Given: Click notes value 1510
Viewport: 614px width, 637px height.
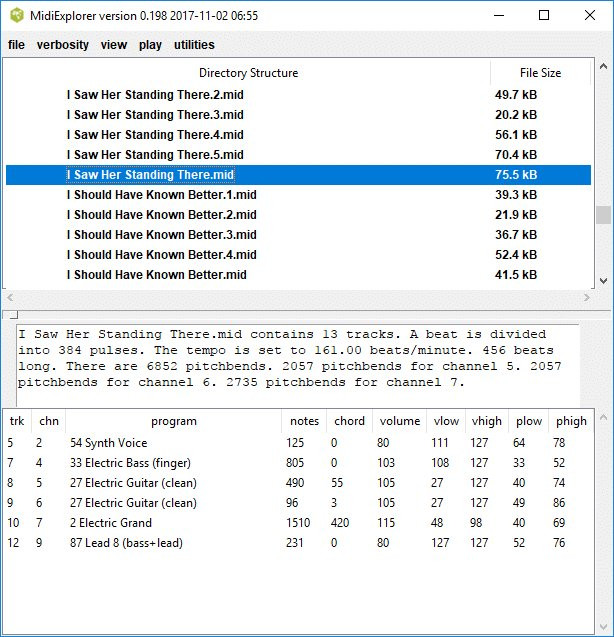Looking at the screenshot, I should [298, 522].
